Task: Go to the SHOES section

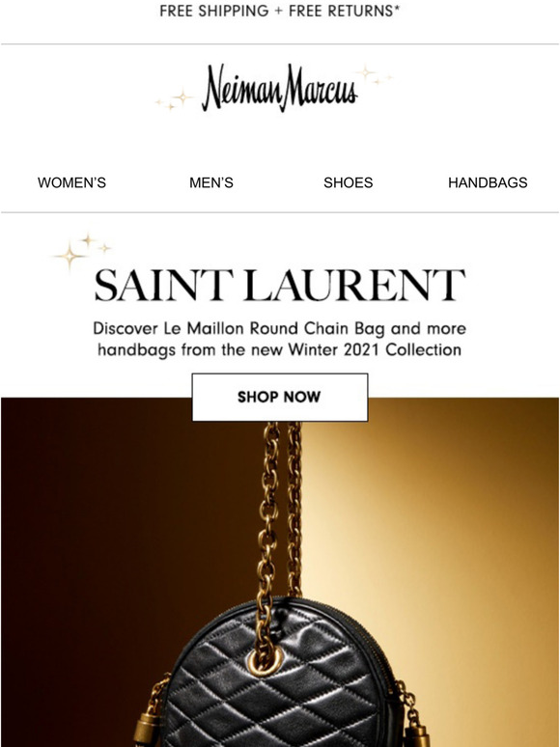Action: pos(348,182)
